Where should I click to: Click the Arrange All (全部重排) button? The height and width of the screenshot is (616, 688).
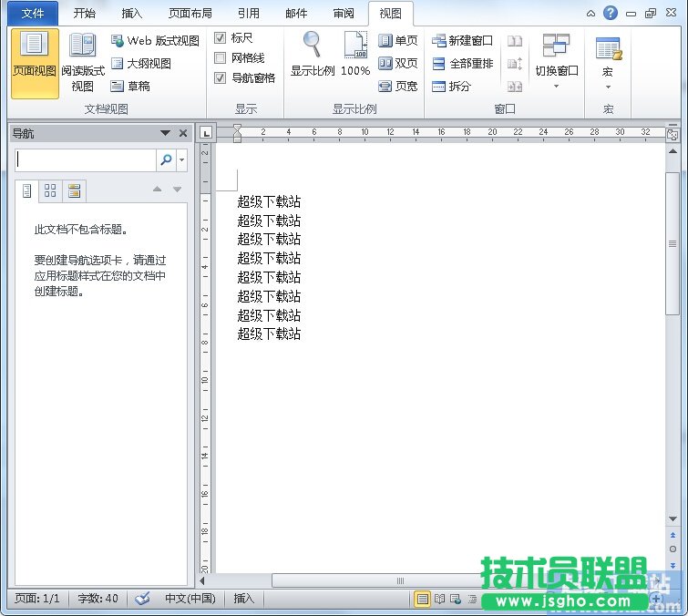click(463, 64)
